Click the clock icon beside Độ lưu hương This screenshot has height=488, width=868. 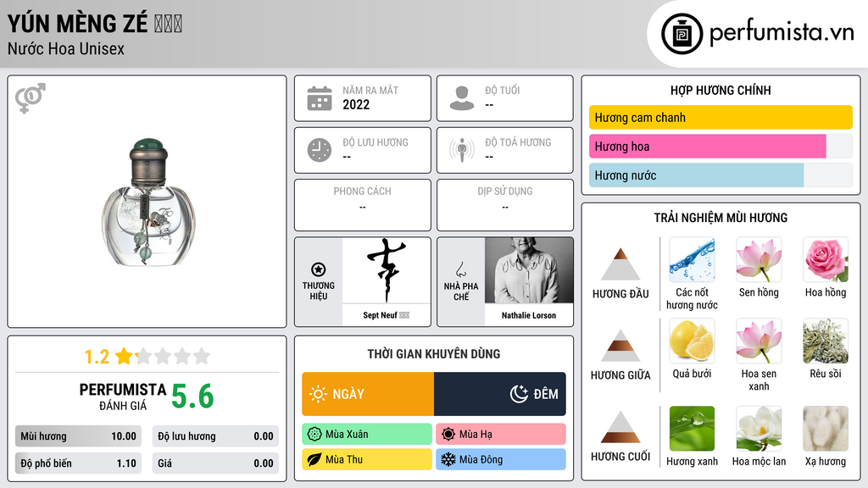click(x=320, y=150)
